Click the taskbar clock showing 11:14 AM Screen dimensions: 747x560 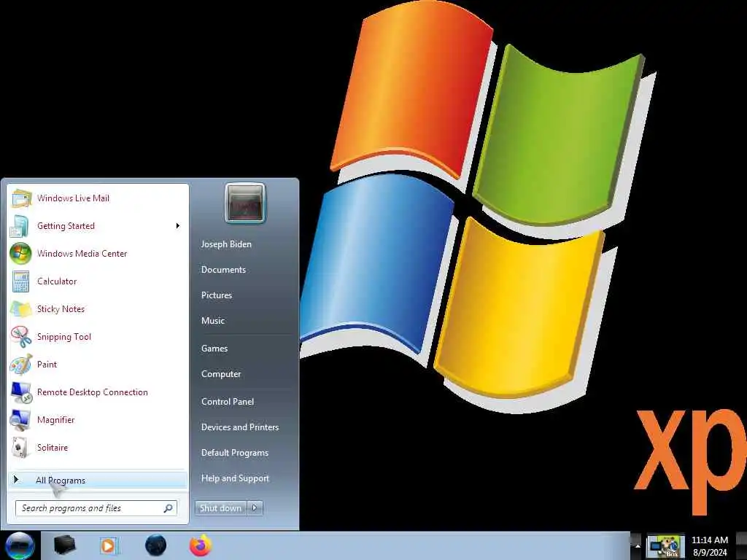coord(710,540)
